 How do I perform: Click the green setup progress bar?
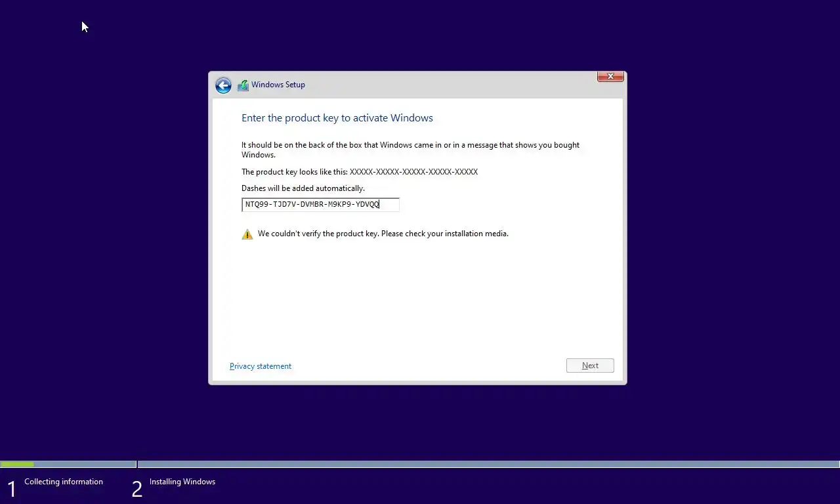[x=17, y=465]
